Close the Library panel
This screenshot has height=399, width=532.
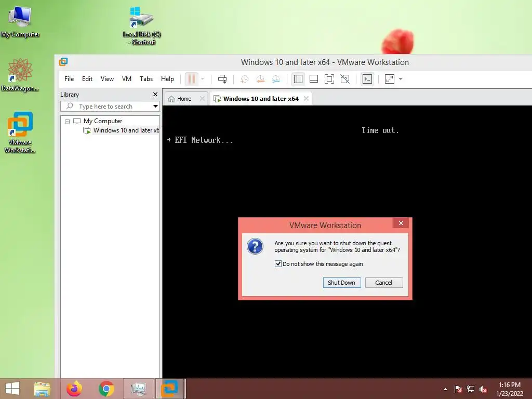coord(155,95)
